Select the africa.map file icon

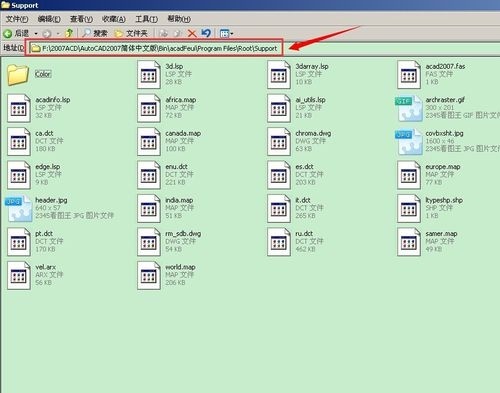[x=149, y=108]
